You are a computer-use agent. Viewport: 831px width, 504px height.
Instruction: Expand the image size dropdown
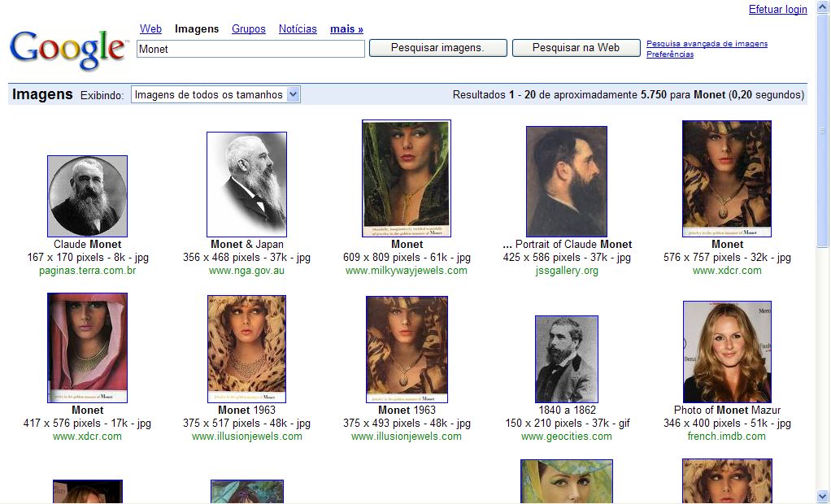pyautogui.click(x=215, y=94)
